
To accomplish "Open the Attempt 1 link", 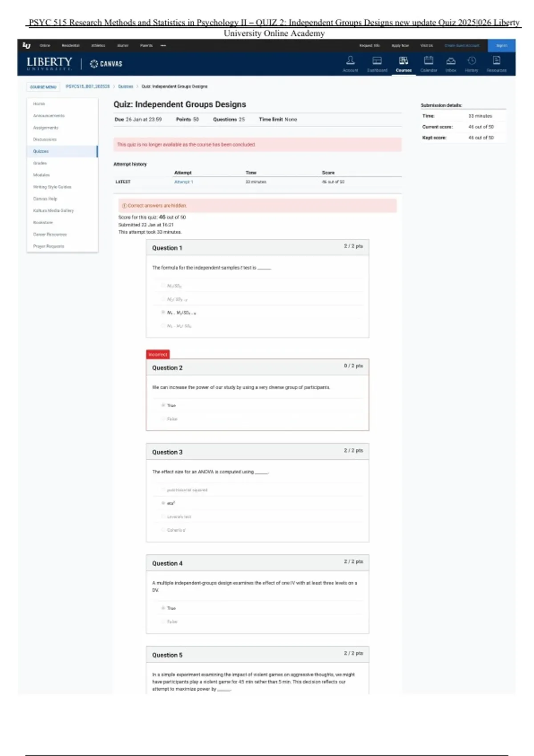I will tap(183, 182).
